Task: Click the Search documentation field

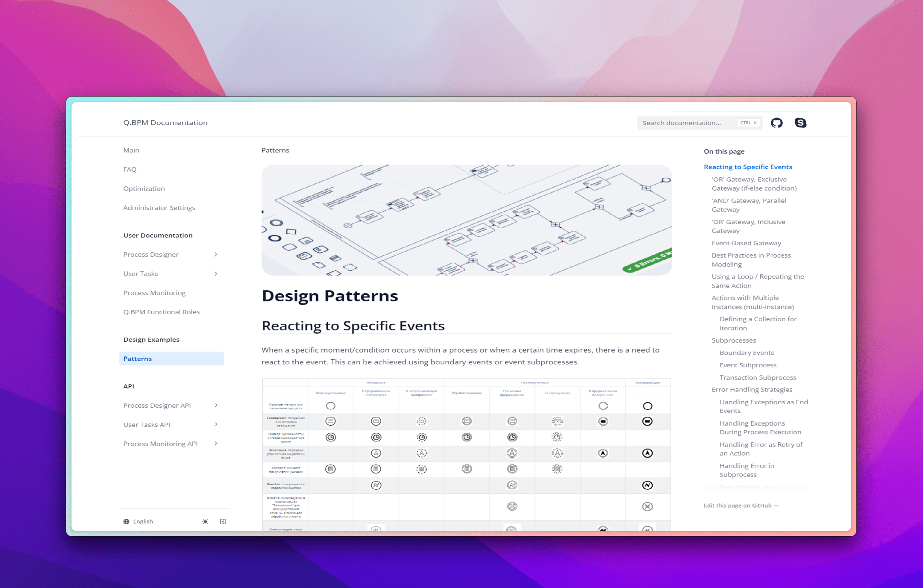Action: [x=700, y=123]
